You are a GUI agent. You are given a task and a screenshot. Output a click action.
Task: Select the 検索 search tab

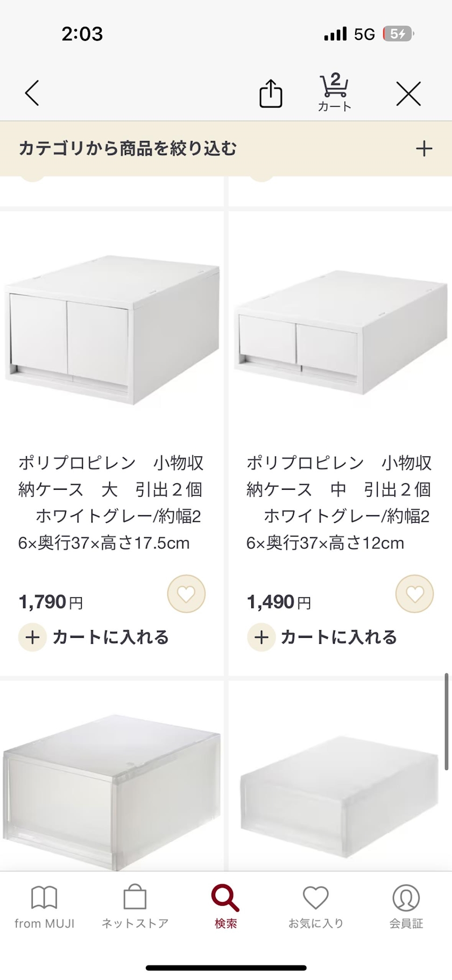pos(225,907)
